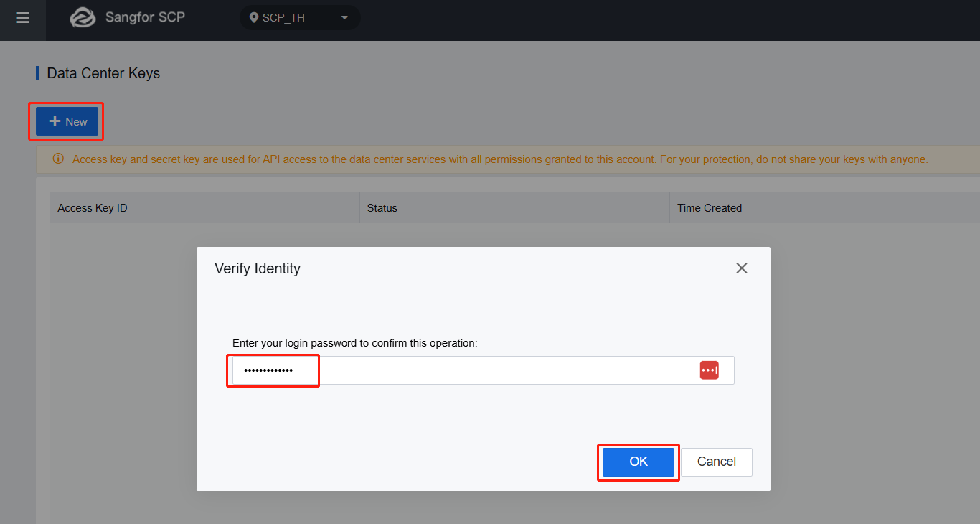This screenshot has width=980, height=524.
Task: Click the red password manager icon
Action: point(709,370)
